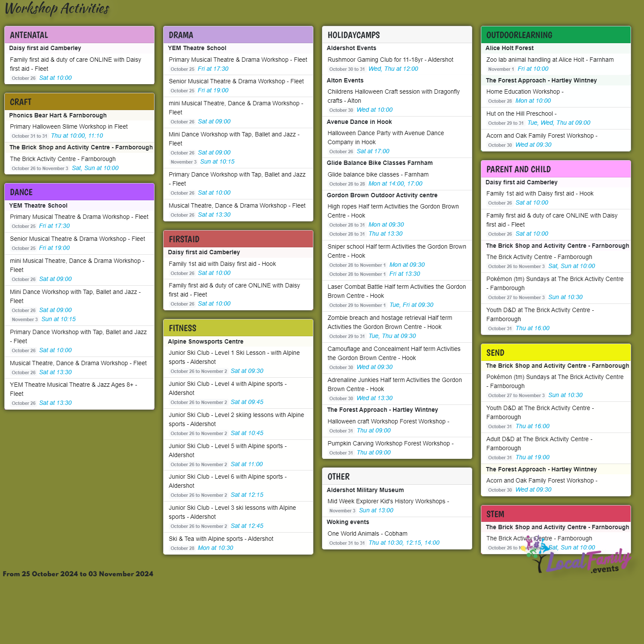
Task: Click Zombie breach and hostage retrieval event
Action: point(390,322)
